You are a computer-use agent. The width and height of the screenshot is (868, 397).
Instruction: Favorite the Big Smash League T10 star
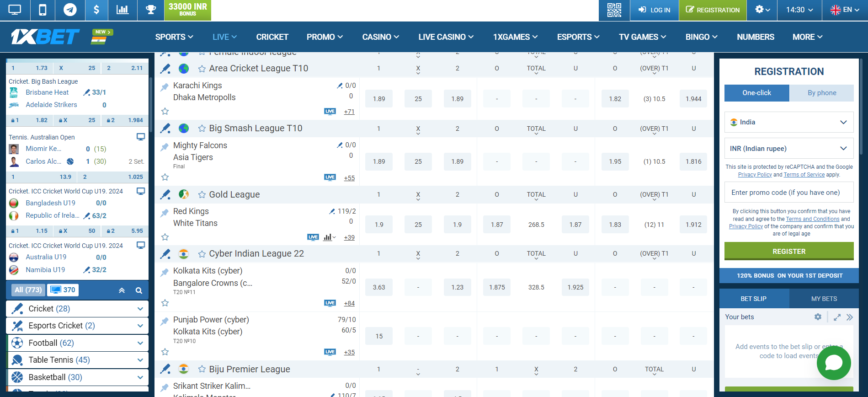(202, 129)
